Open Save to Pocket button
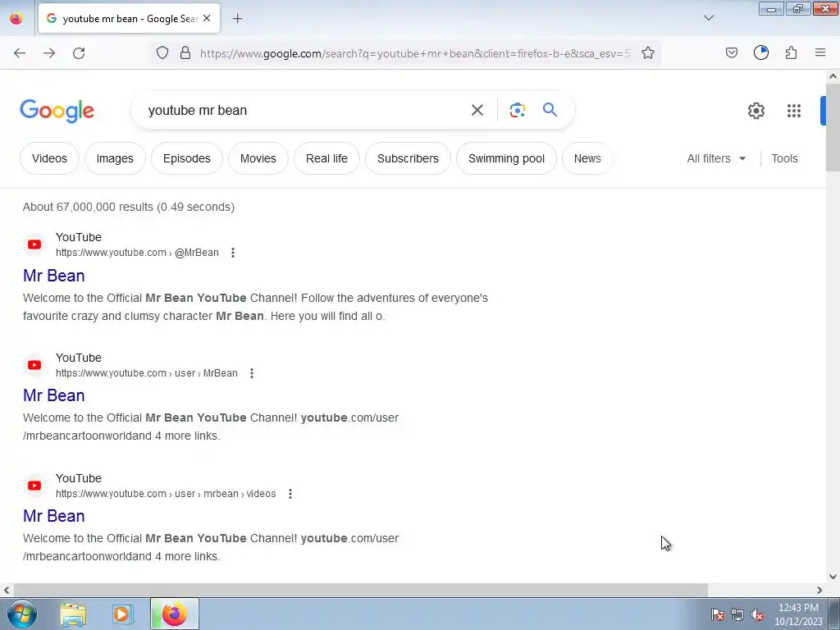 (x=731, y=52)
